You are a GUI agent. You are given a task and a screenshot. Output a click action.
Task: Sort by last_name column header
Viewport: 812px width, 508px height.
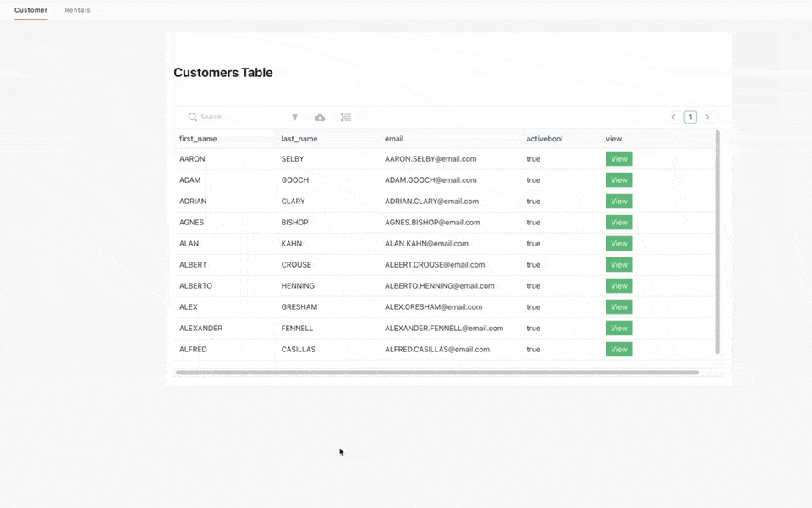(299, 139)
